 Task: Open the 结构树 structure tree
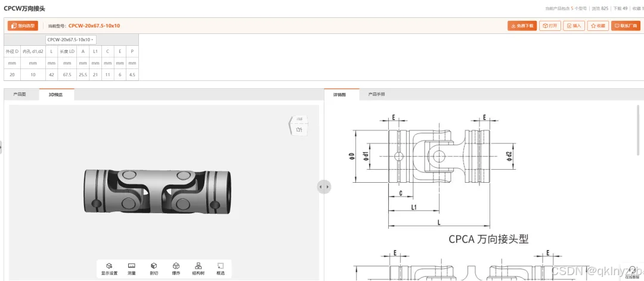(199, 269)
